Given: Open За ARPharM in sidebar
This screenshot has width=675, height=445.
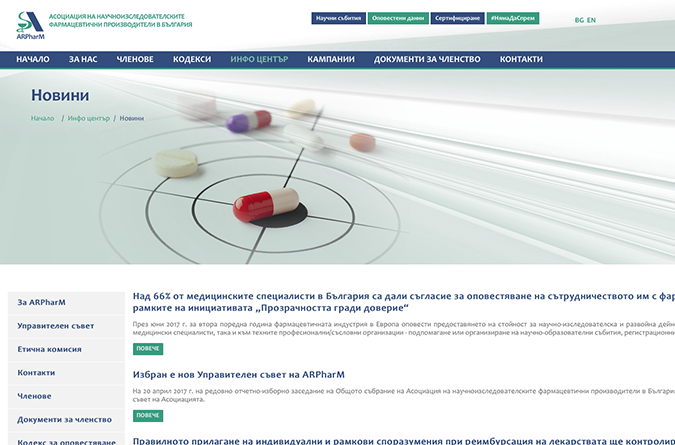Looking at the screenshot, I should pyautogui.click(x=66, y=303).
